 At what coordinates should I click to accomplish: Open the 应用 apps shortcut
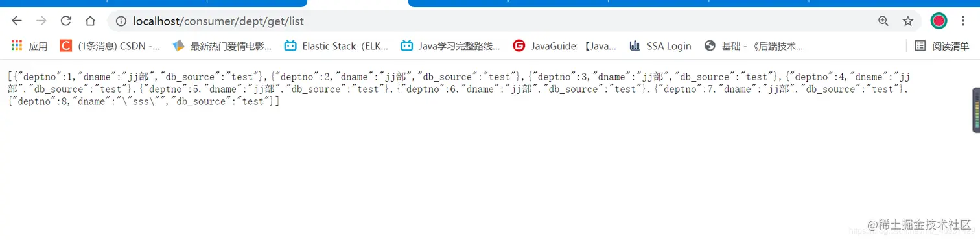click(x=30, y=46)
